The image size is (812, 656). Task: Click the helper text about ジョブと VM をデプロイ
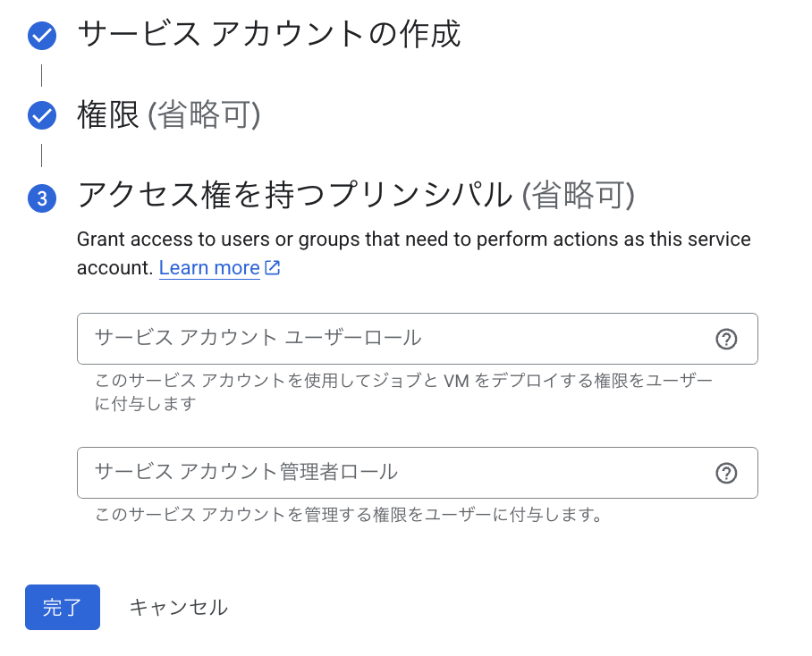[404, 392]
